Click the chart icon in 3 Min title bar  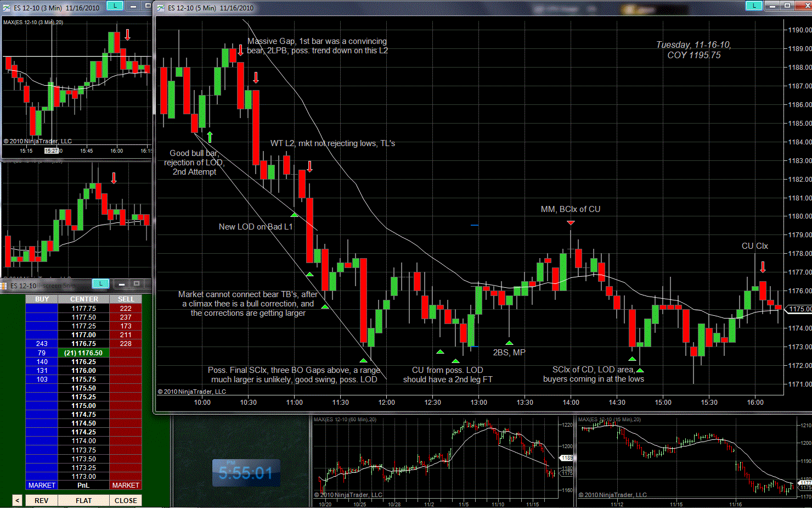click(7, 8)
